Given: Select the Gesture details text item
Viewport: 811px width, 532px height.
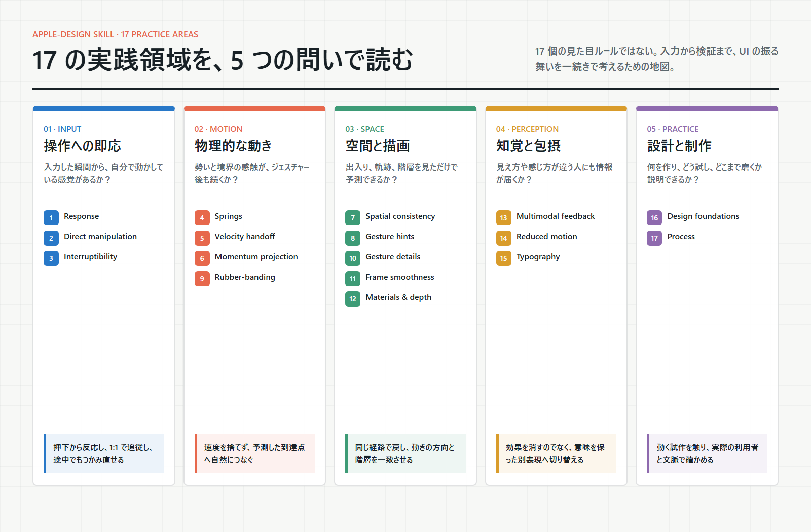Looking at the screenshot, I should click(393, 257).
